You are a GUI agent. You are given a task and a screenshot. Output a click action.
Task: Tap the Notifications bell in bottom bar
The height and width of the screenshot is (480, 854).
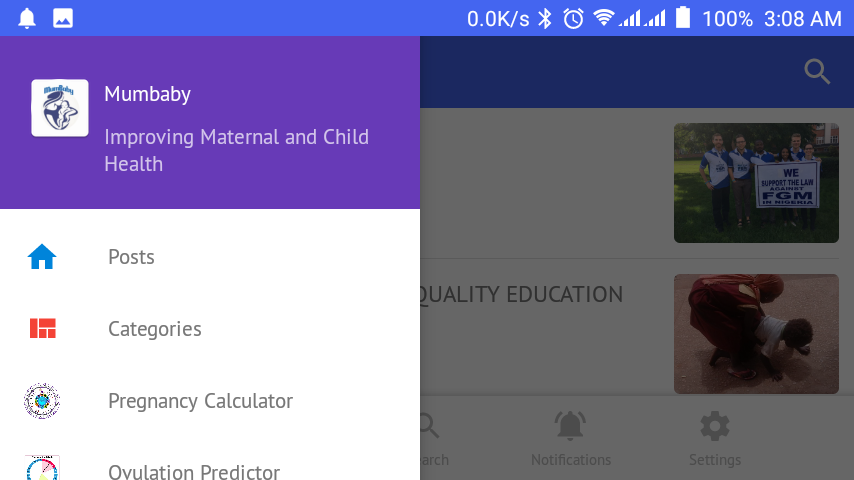point(570,439)
